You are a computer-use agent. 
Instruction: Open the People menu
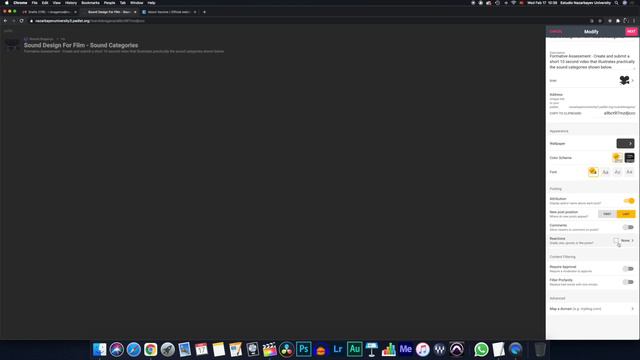[x=109, y=3]
